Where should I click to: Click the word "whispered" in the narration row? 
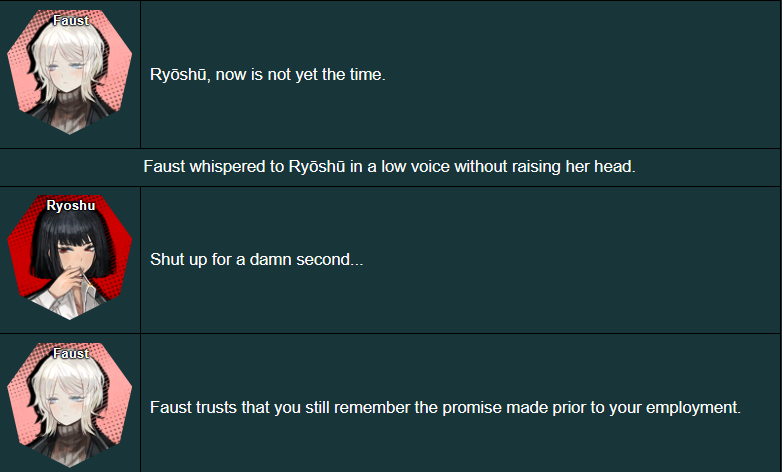[227, 166]
